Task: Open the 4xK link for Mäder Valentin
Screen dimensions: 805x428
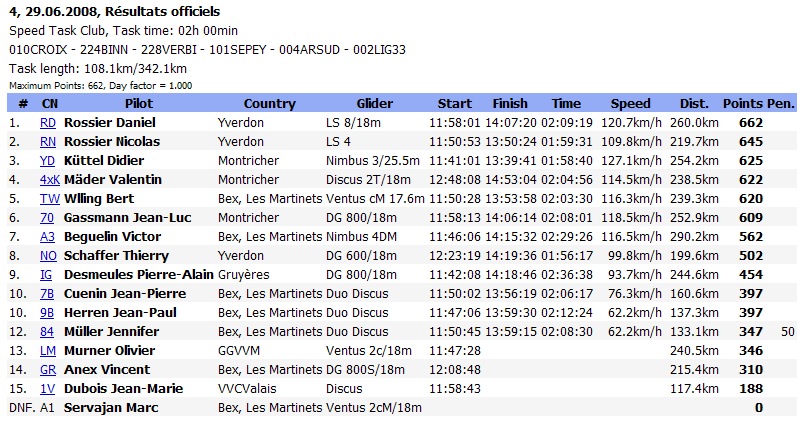Action: tap(50, 180)
